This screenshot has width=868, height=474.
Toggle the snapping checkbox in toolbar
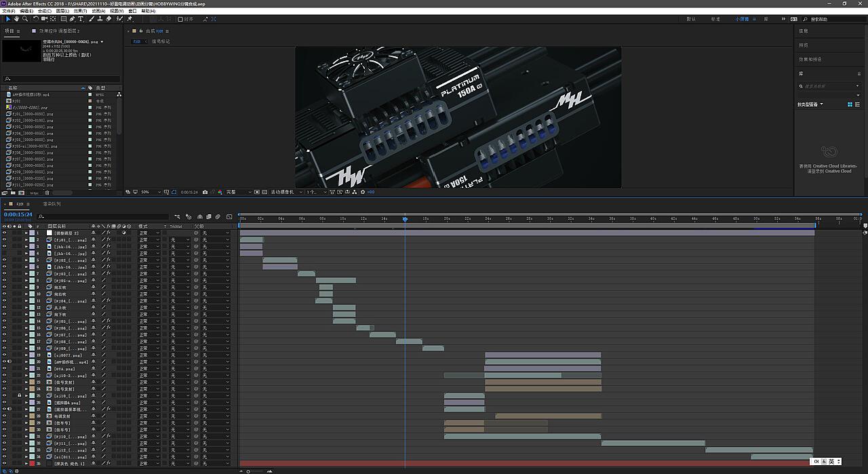pyautogui.click(x=180, y=19)
